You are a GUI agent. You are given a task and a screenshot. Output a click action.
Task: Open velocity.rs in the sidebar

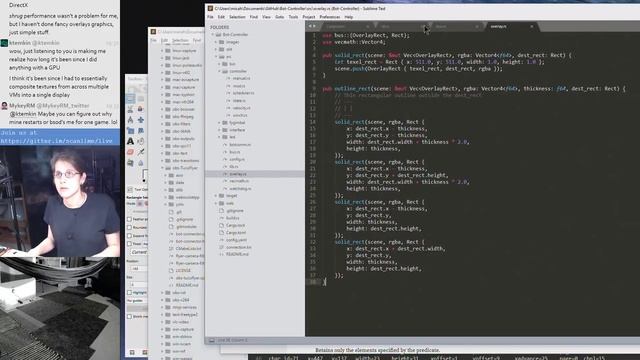242,108
